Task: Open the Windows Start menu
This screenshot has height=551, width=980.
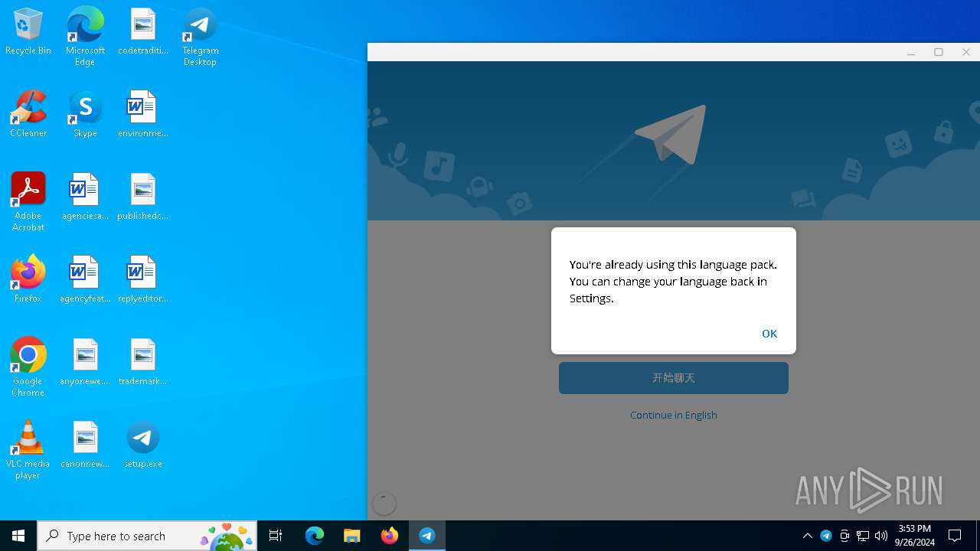Action: coord(18,536)
